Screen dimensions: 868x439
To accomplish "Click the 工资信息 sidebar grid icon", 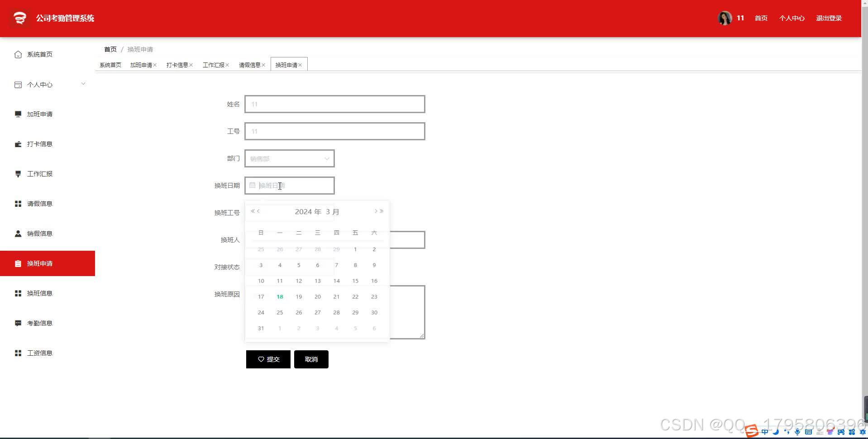I will click(18, 353).
